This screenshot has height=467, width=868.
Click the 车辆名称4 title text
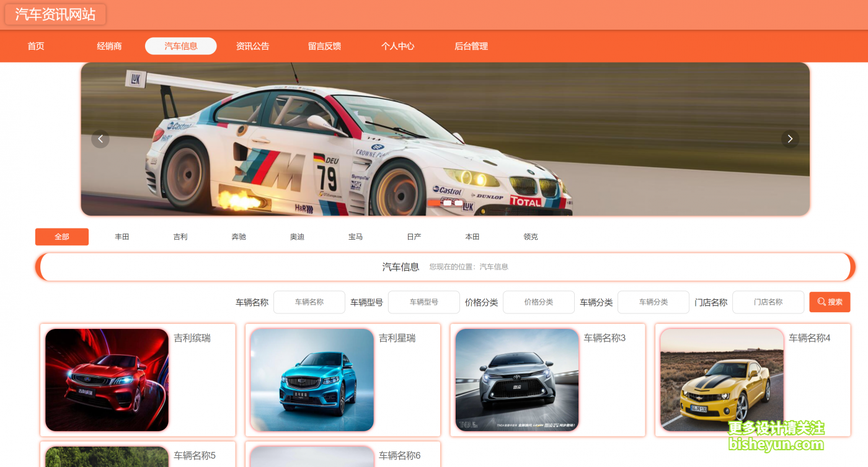810,338
